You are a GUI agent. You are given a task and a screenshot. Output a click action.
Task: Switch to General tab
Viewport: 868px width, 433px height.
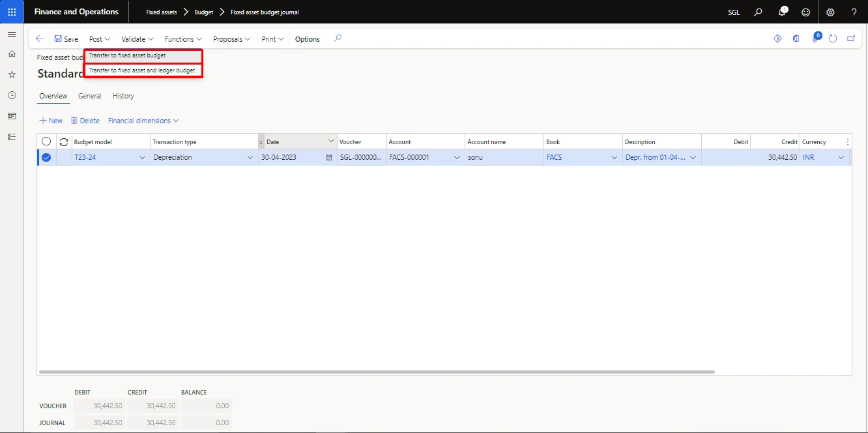90,96
